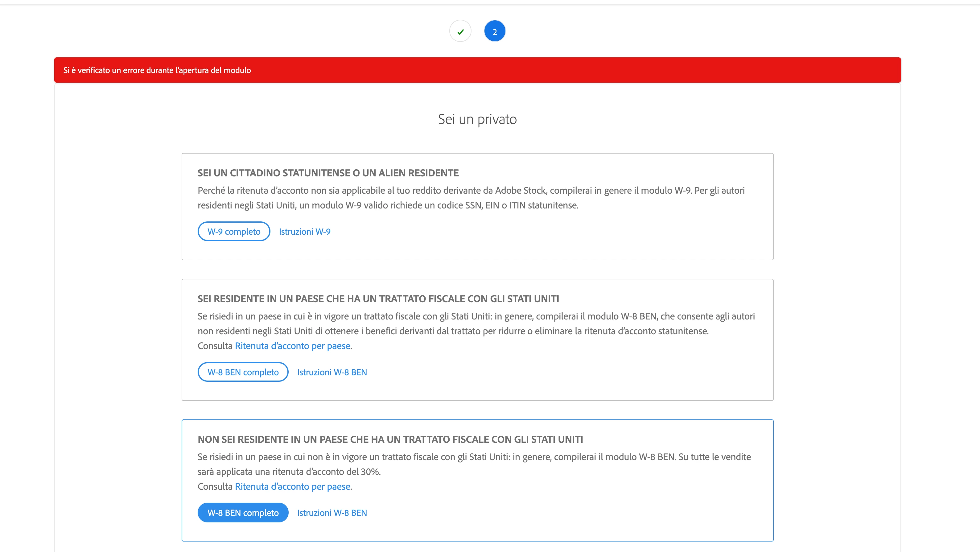Click the Consulta text in the treaty-country card
The height and width of the screenshot is (552, 980).
[215, 346]
